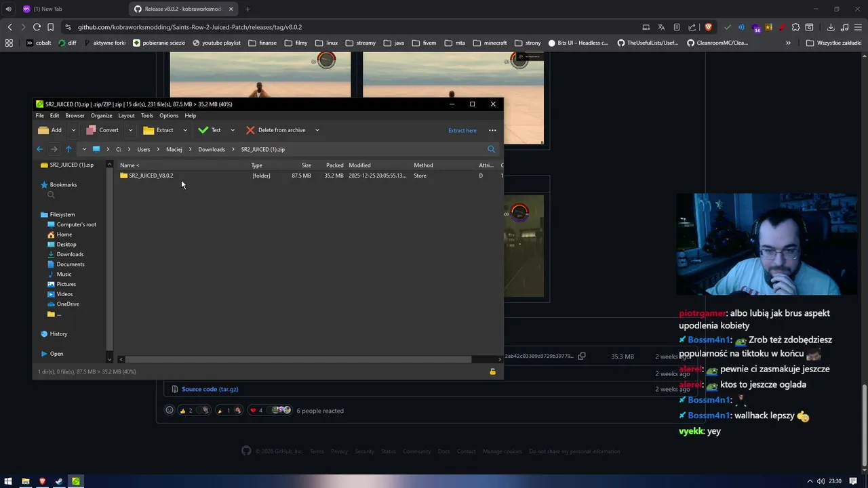This screenshot has width=868, height=488.
Task: Click the Brave Shields lion icon
Action: 709,27
